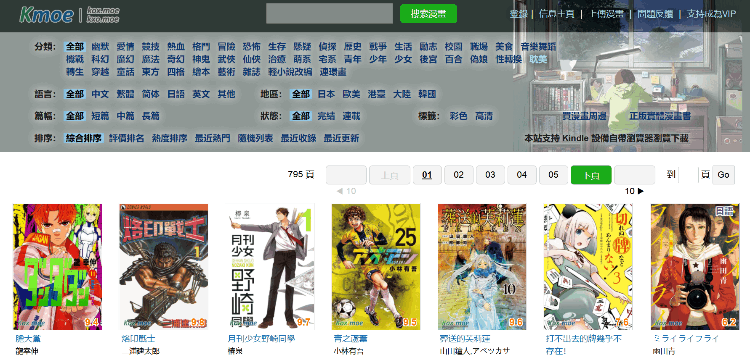Select 長篇 in the length filter
The width and height of the screenshot is (750, 360).
click(x=151, y=116)
